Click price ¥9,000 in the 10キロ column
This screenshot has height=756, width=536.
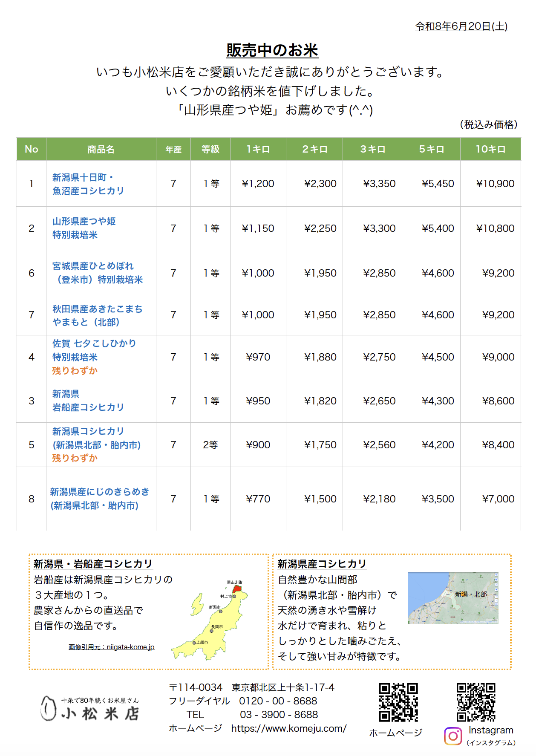[498, 357]
